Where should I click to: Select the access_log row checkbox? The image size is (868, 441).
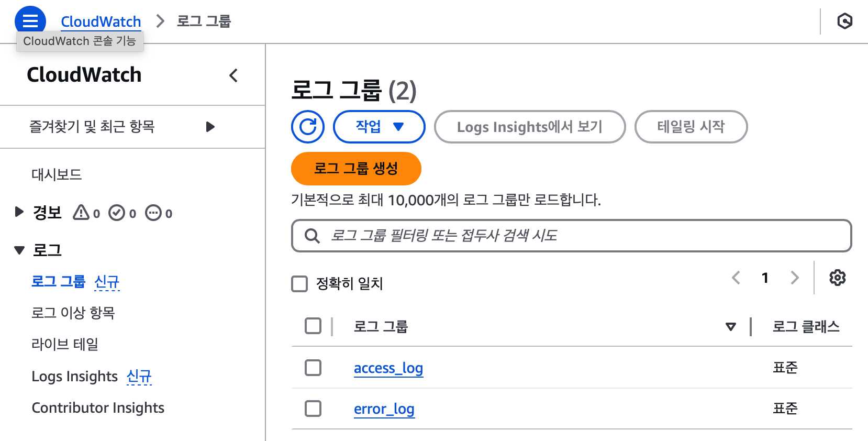point(313,368)
